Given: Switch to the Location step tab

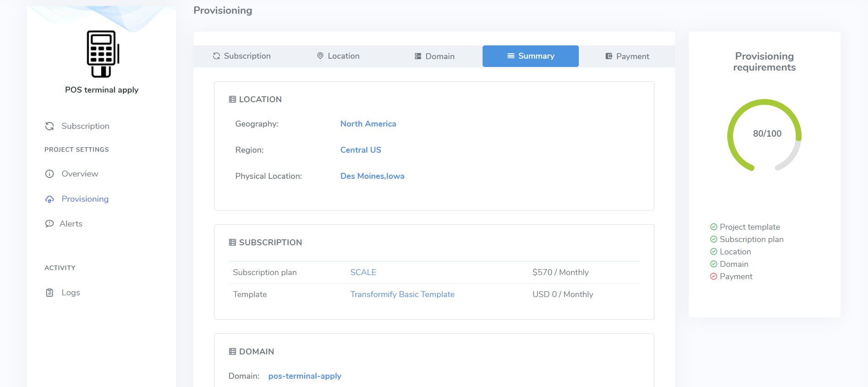Looking at the screenshot, I should (338, 56).
